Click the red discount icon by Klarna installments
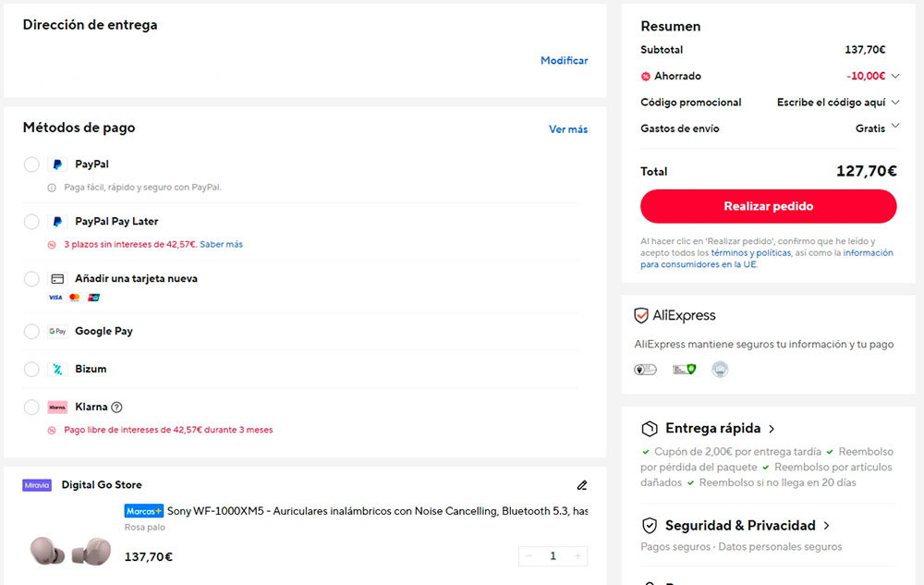The image size is (924, 585). [x=52, y=430]
